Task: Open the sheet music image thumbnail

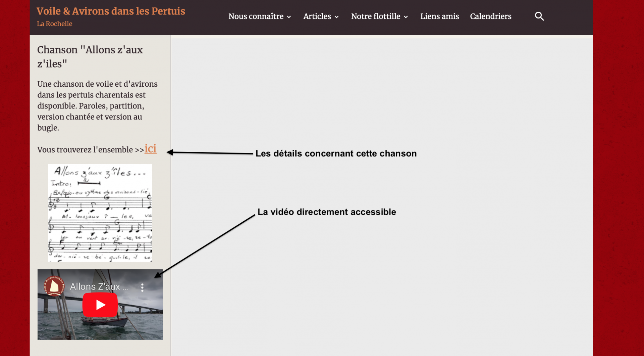Action: pyautogui.click(x=100, y=213)
